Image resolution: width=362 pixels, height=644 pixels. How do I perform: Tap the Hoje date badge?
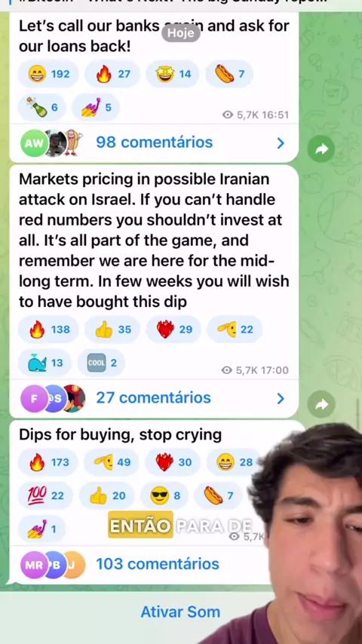[x=181, y=33]
